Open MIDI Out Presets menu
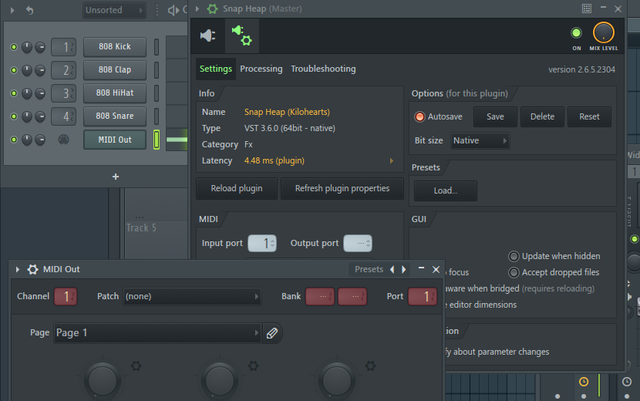Viewport: 640px width, 401px height. click(369, 270)
